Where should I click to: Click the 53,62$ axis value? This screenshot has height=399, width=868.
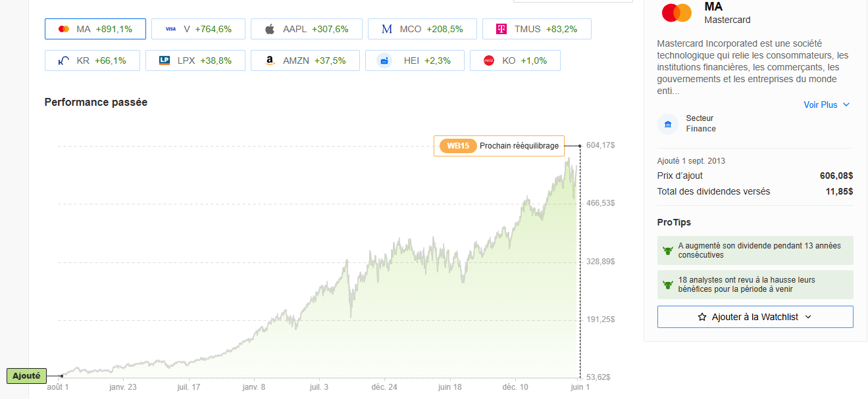click(598, 377)
